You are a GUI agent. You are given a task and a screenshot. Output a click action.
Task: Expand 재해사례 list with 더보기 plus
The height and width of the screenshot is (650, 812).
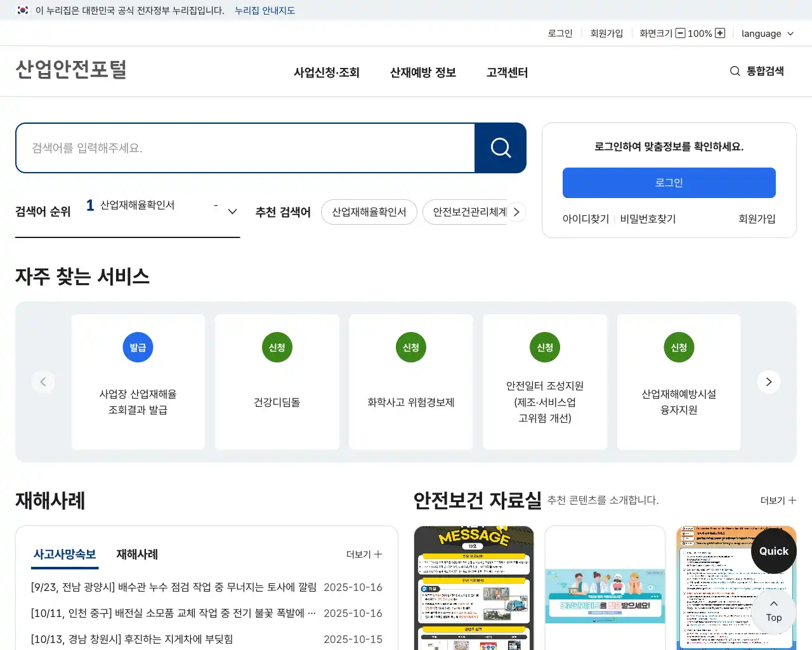pyautogui.click(x=364, y=554)
